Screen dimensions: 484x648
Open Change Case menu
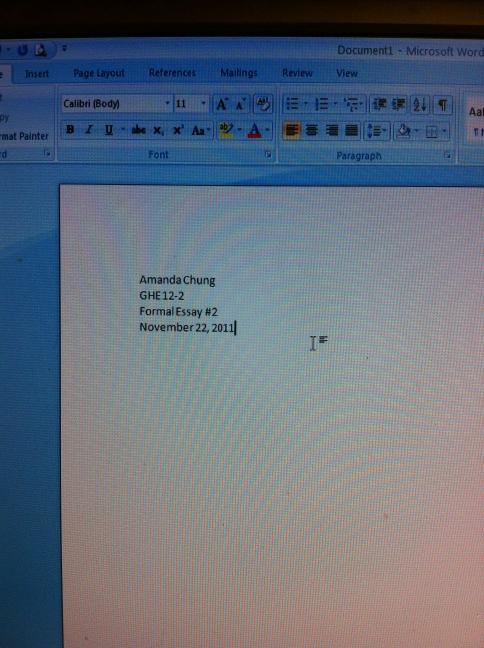click(x=200, y=131)
